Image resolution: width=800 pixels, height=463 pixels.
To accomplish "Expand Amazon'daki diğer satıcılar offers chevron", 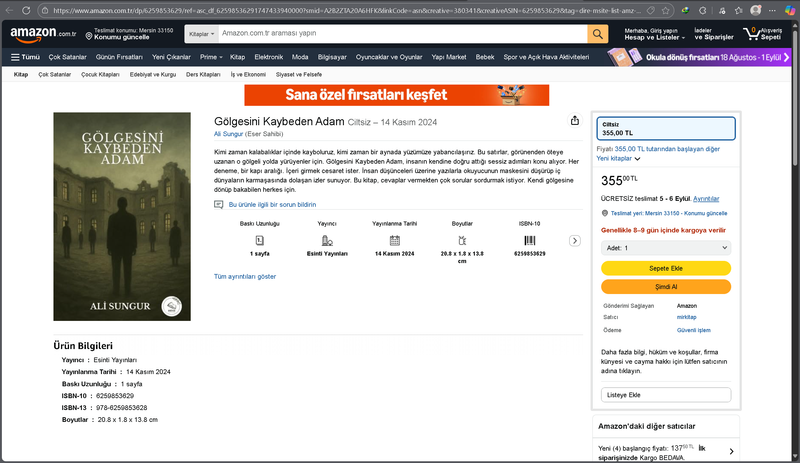I will pyautogui.click(x=731, y=451).
